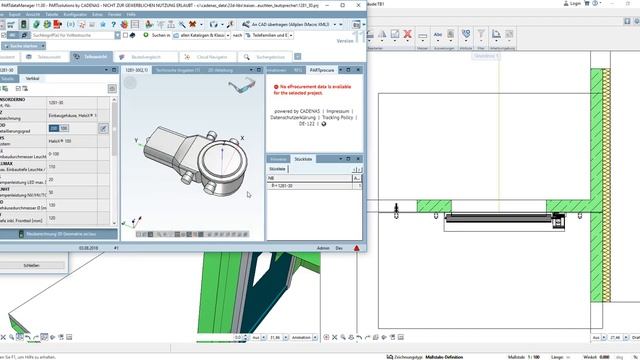
Task: Click the 1281-30 row in Stückliste table
Action: pyautogui.click(x=314, y=186)
